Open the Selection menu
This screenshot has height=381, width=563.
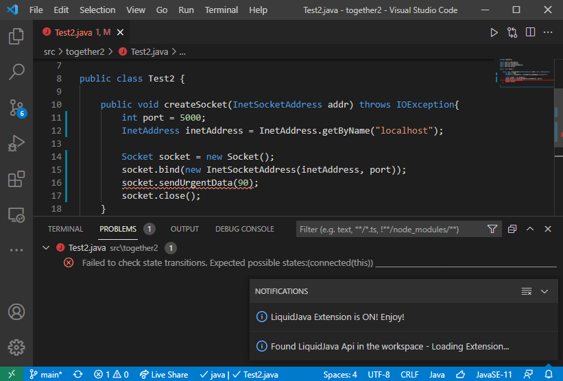tap(97, 10)
